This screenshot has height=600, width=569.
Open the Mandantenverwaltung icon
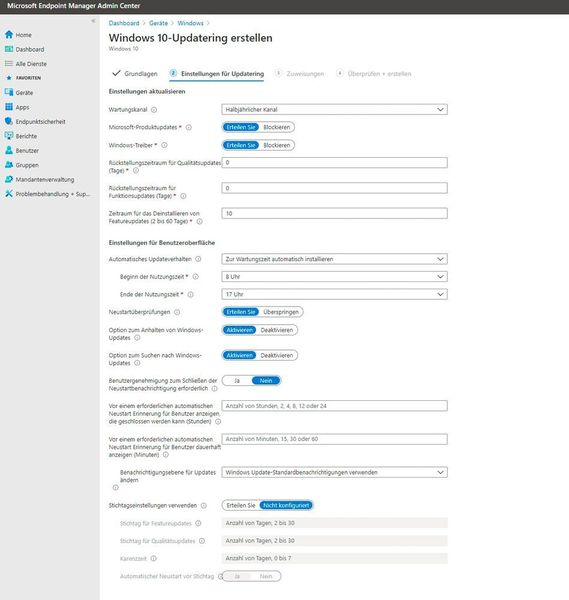tap(9, 179)
